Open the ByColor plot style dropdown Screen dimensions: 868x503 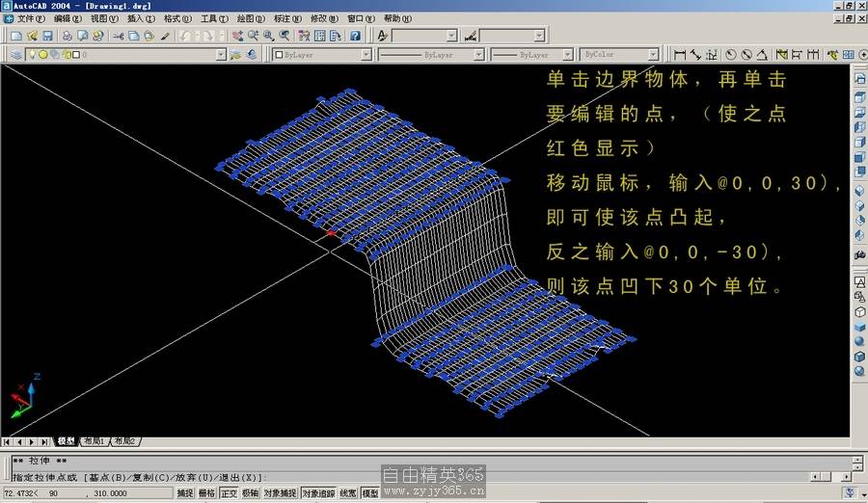tap(652, 55)
